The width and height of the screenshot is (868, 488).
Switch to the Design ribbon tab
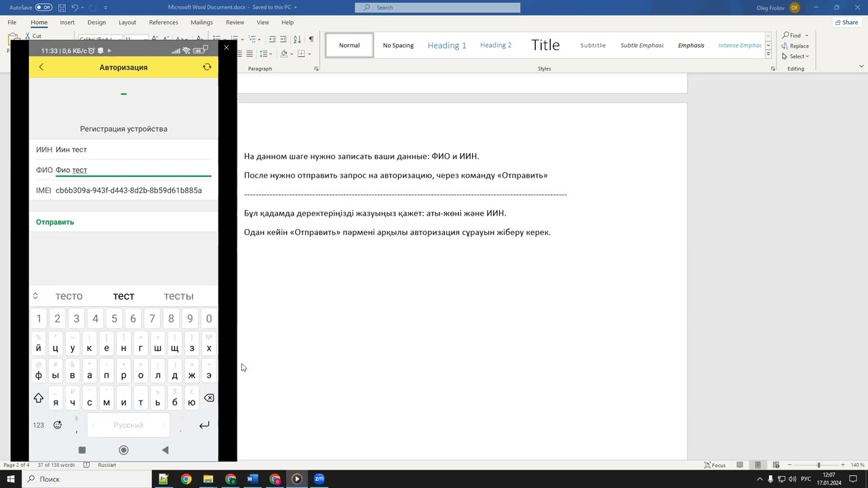[x=96, y=22]
